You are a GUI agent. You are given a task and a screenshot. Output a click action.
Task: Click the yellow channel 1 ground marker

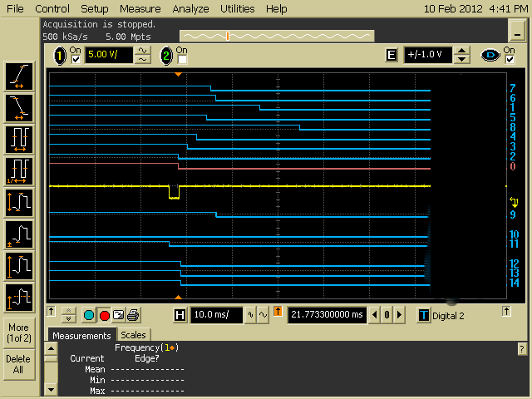coord(514,203)
